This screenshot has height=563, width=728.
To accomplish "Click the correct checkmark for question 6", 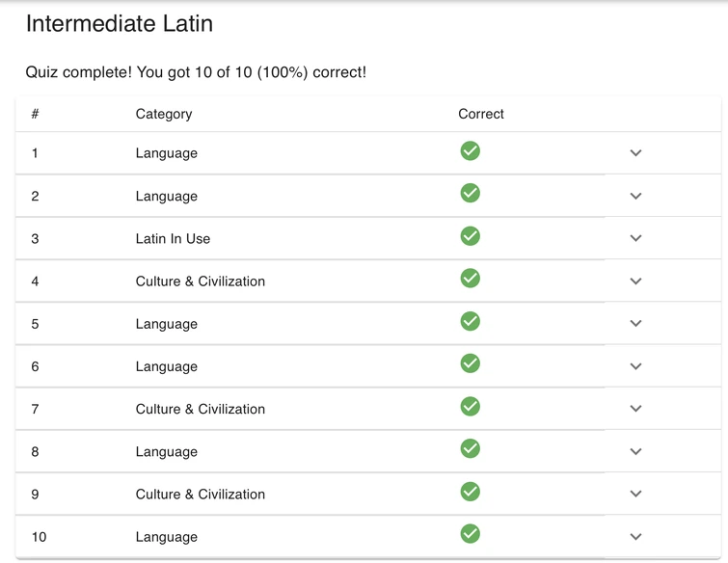I will [x=470, y=364].
